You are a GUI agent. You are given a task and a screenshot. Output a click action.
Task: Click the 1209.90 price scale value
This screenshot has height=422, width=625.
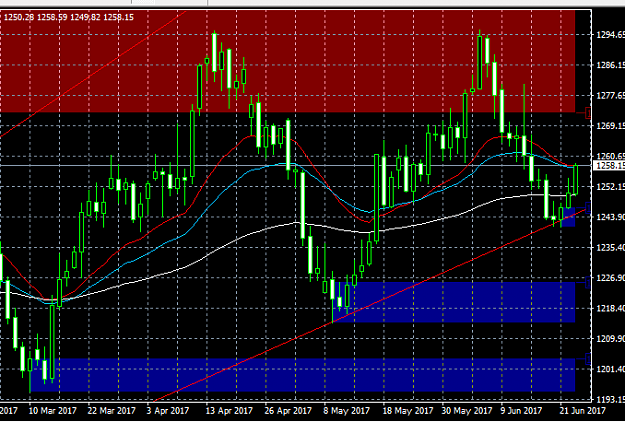pos(610,339)
